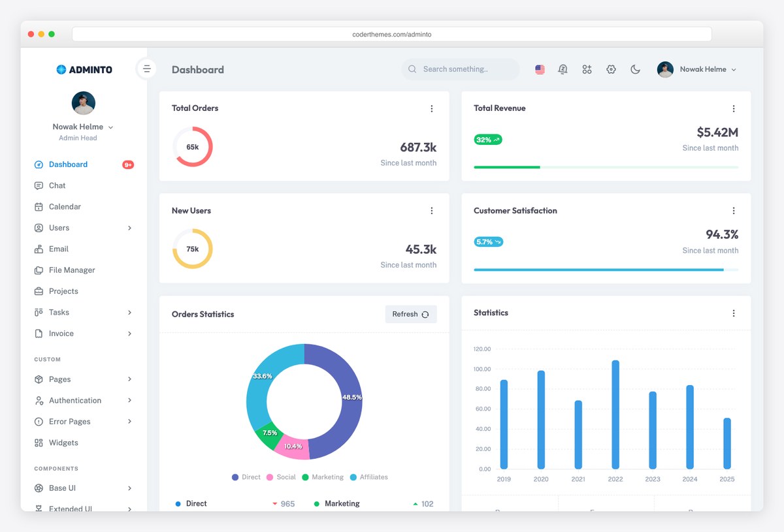This screenshot has height=532, width=784.
Task: Toggle dark mode moon icon
Action: (x=635, y=69)
